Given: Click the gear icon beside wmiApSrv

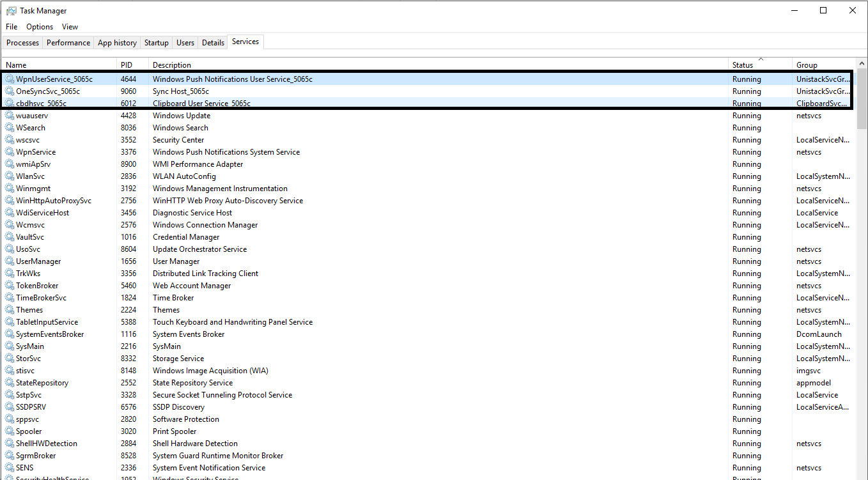Looking at the screenshot, I should pyautogui.click(x=10, y=164).
